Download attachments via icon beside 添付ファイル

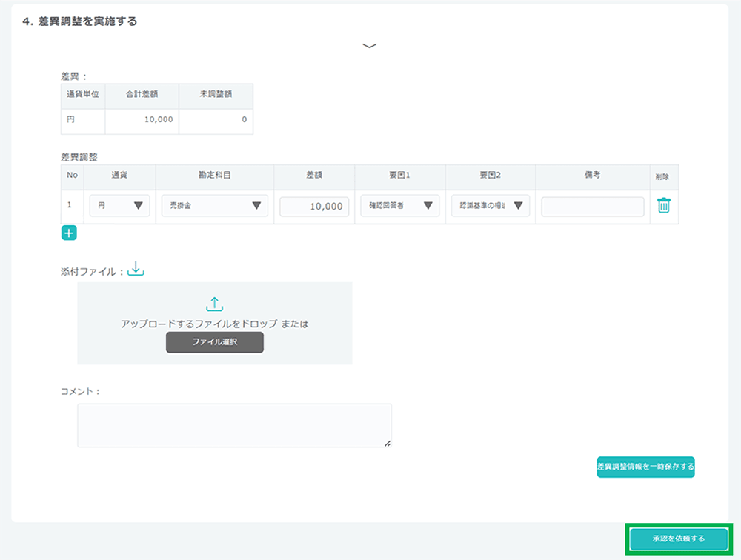tap(136, 270)
